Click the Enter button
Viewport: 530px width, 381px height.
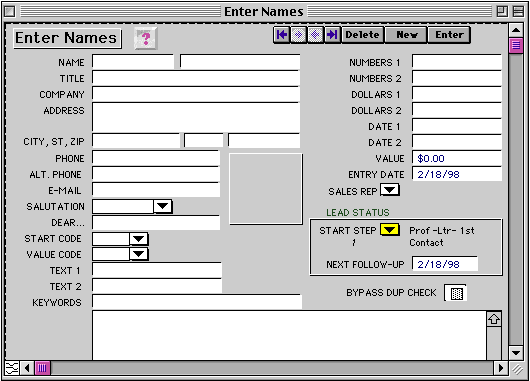tap(449, 35)
